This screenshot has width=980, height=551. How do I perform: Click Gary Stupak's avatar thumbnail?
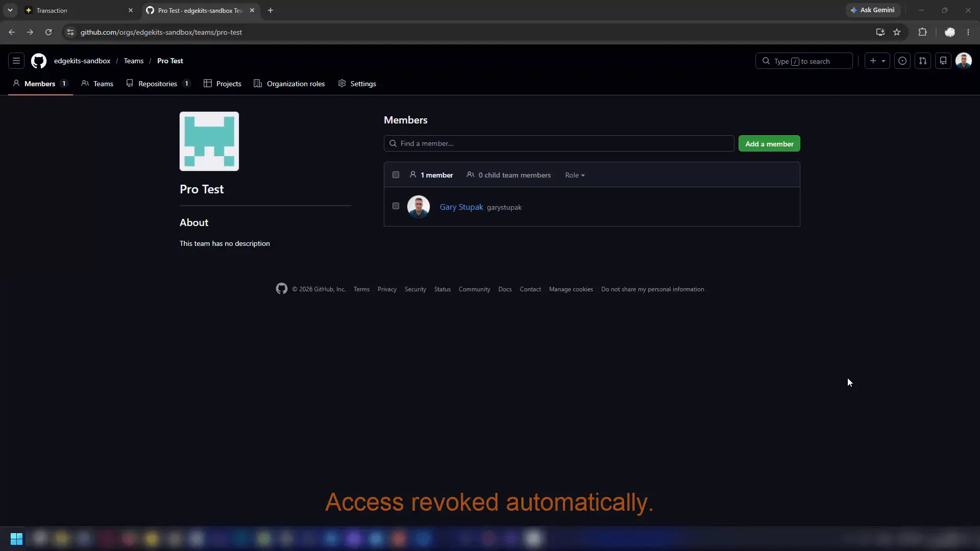point(419,207)
